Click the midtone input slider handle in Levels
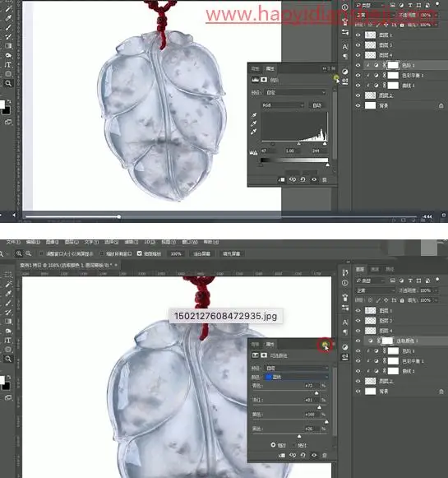The image size is (448, 478). [298, 143]
